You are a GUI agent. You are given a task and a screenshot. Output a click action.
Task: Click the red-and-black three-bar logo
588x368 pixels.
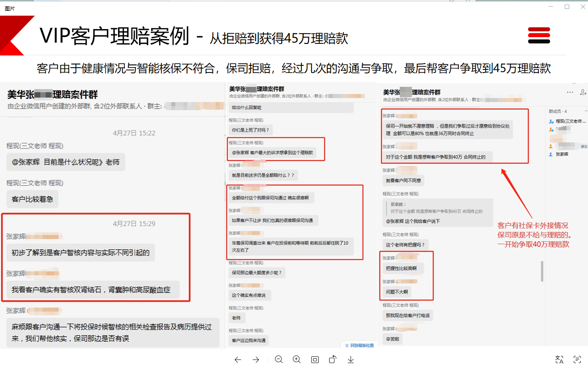pyautogui.click(x=539, y=35)
